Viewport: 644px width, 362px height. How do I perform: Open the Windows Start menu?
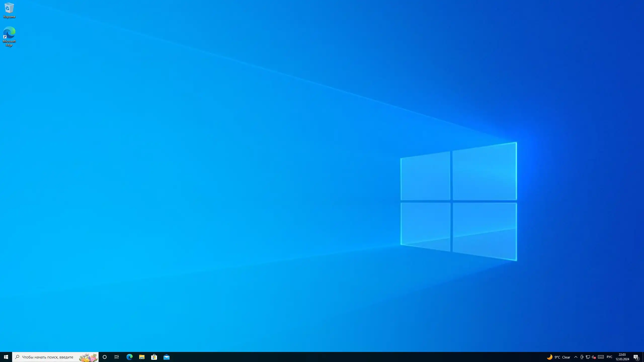tap(6, 357)
